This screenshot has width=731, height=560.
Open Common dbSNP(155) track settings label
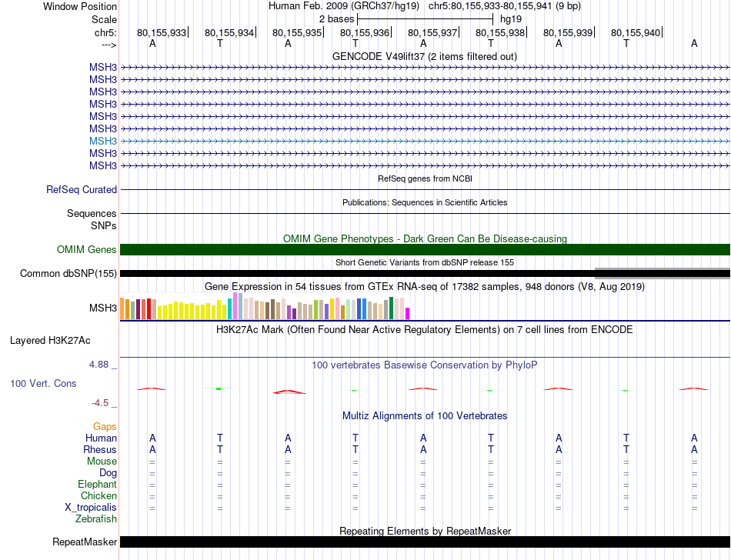pos(68,273)
